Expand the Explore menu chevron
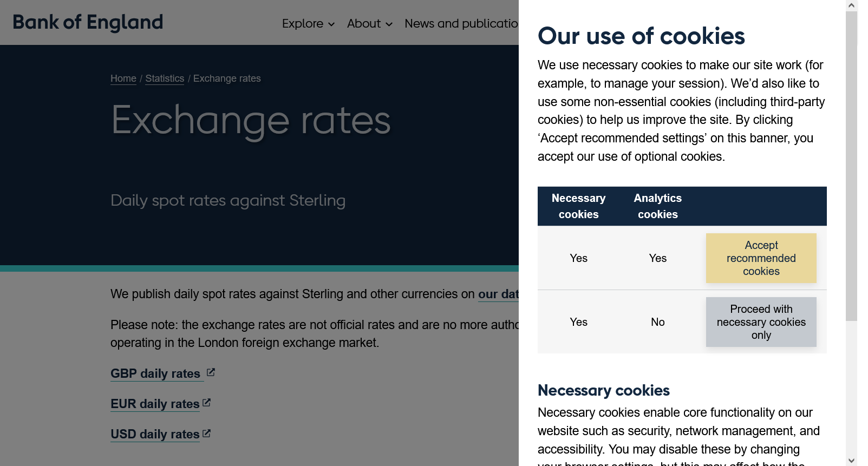The image size is (868, 466). [331, 24]
